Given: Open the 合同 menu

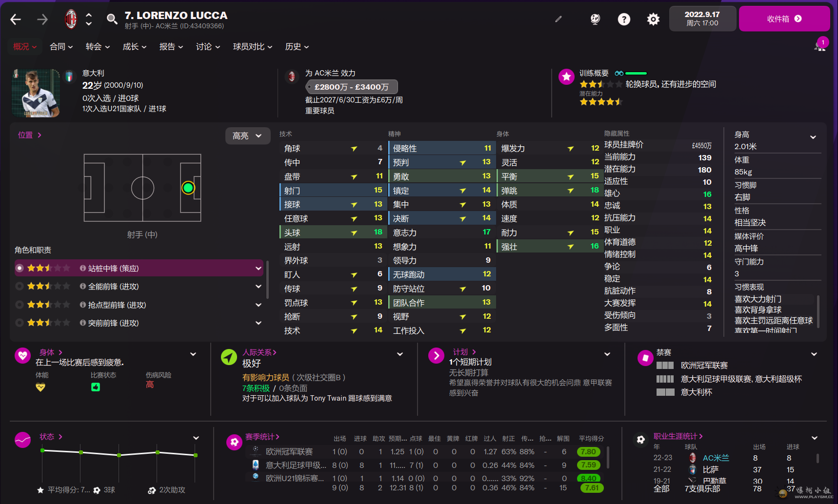Looking at the screenshot, I should [x=61, y=47].
